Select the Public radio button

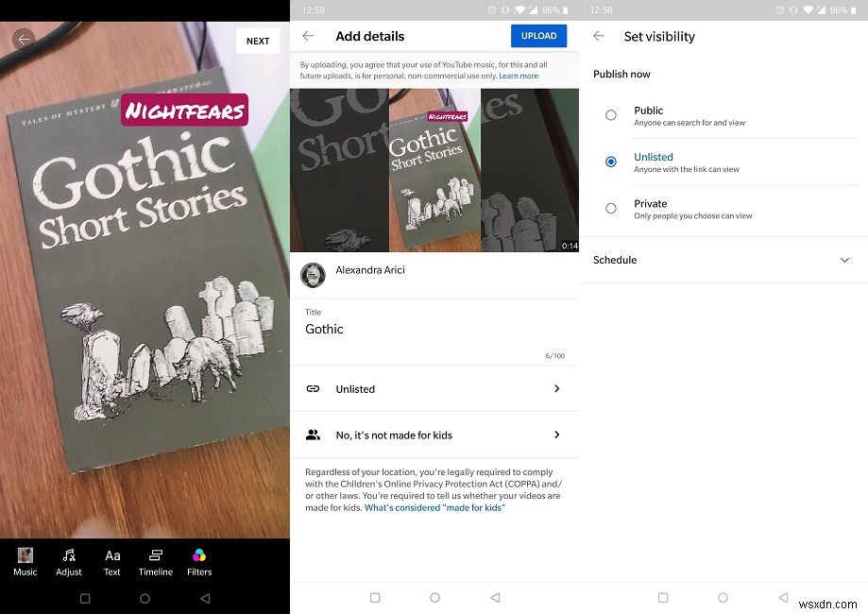tap(610, 115)
